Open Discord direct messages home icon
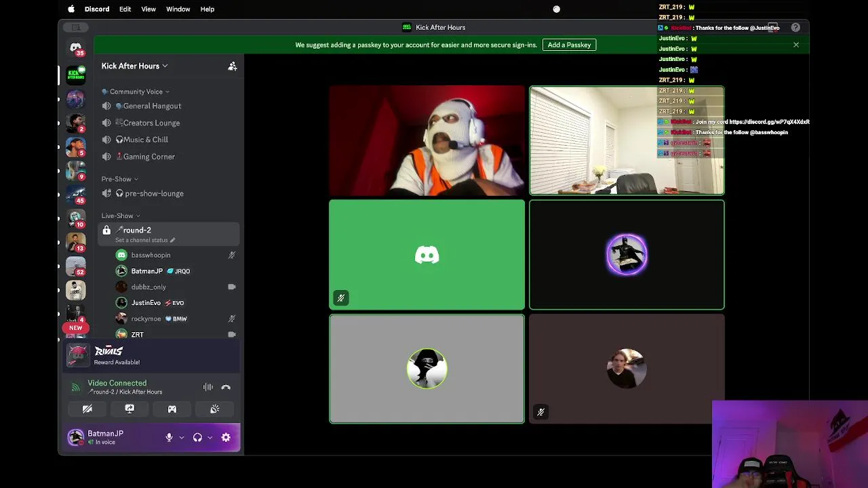The width and height of the screenshot is (868, 488). point(75,49)
